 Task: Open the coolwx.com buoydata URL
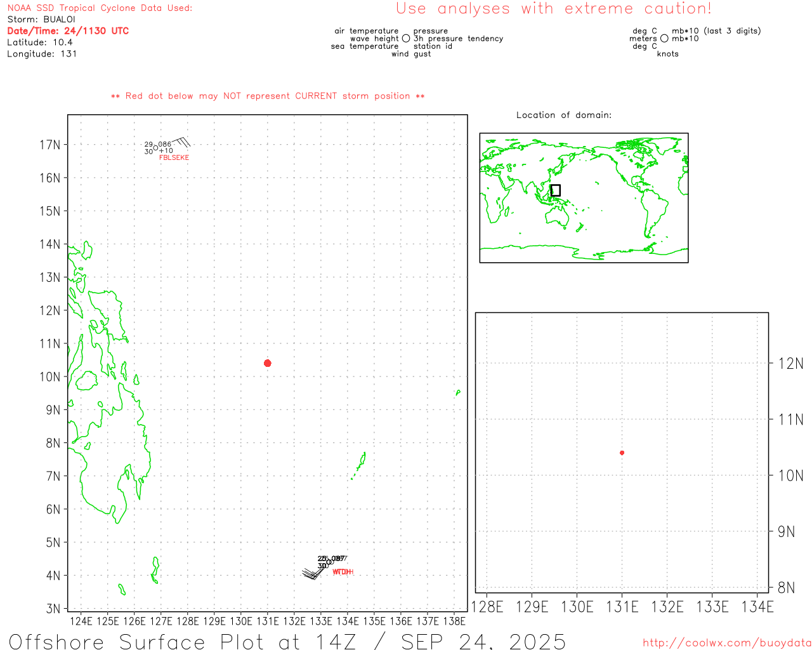[x=726, y=643]
